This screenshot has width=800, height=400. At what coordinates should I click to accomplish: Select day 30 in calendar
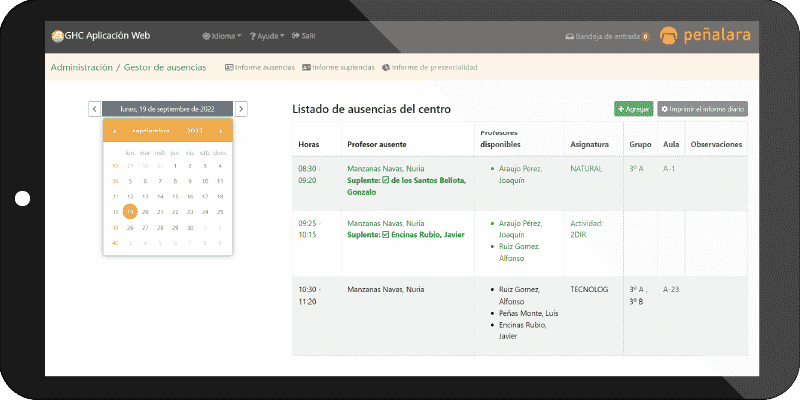(190, 228)
